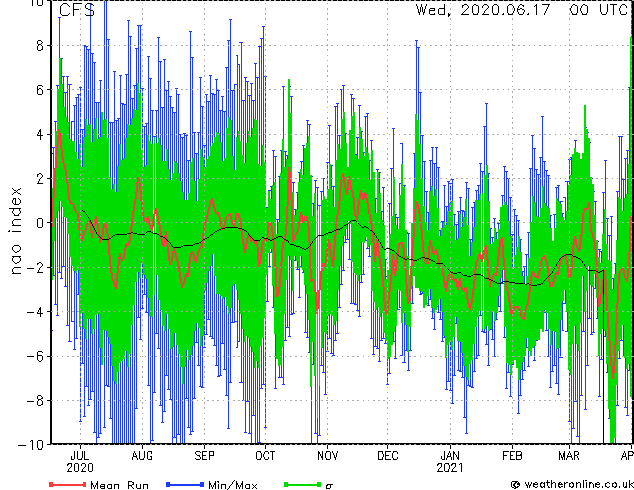Click the copyright symbol before weatheronline
Image resolution: width=634 pixels, height=490 pixels.
coord(515,485)
